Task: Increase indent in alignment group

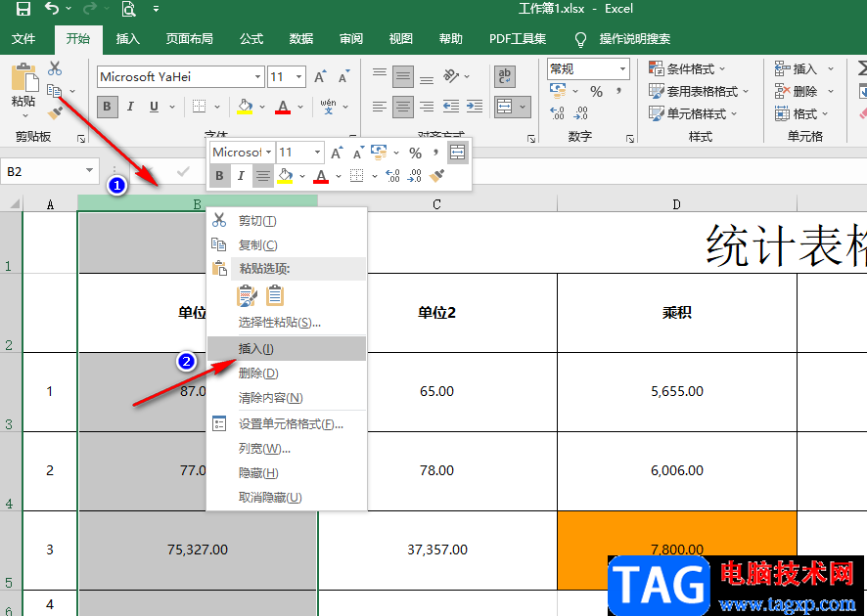Action: [475, 106]
